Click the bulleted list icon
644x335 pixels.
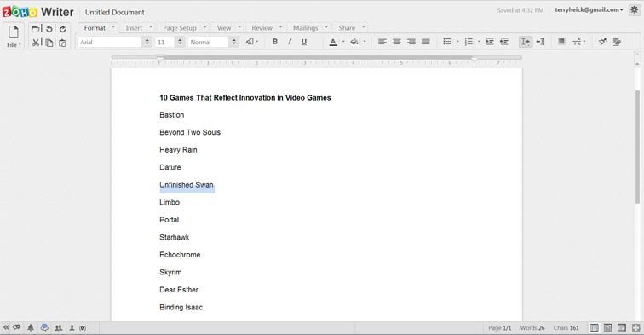(447, 42)
